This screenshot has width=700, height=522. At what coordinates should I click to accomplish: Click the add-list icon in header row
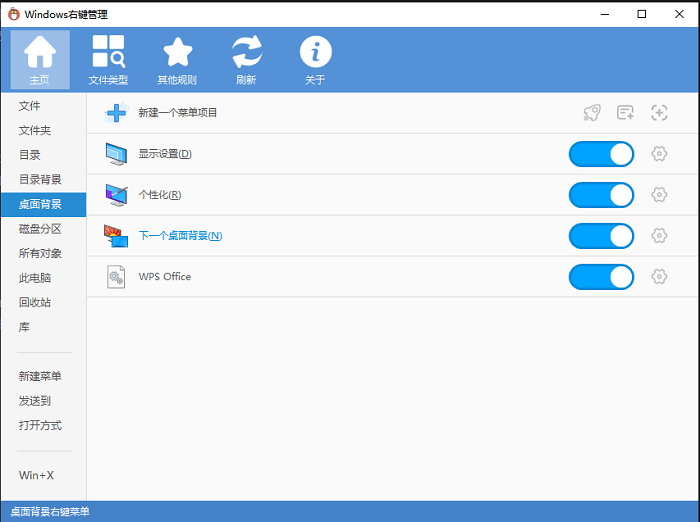(625, 113)
